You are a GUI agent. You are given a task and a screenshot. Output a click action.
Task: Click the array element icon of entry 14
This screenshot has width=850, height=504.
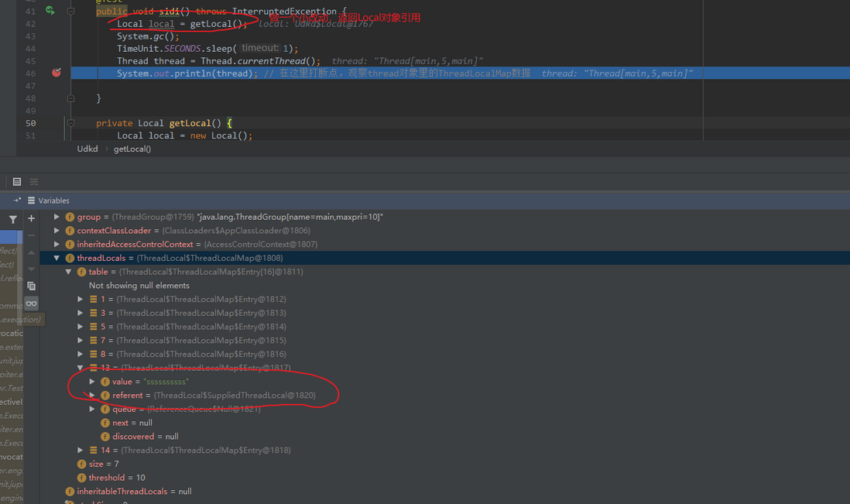pos(93,450)
